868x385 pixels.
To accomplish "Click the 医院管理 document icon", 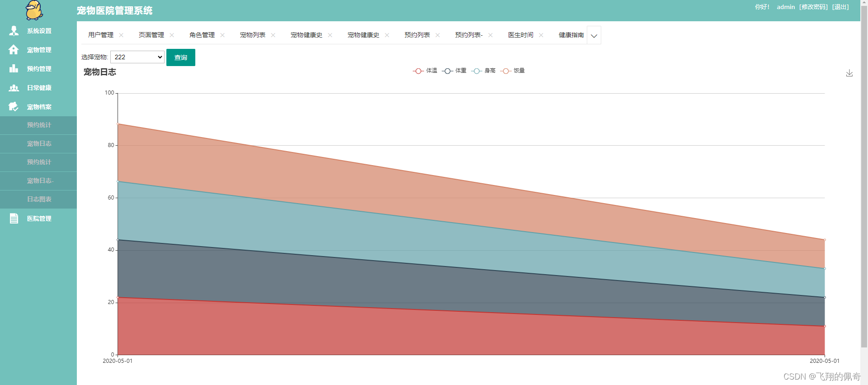I will [14, 219].
